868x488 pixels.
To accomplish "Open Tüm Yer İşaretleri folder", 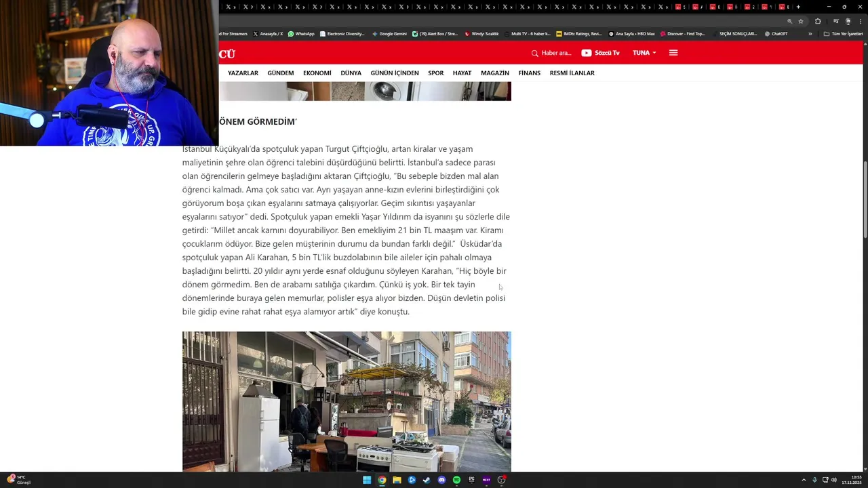I will click(x=843, y=34).
